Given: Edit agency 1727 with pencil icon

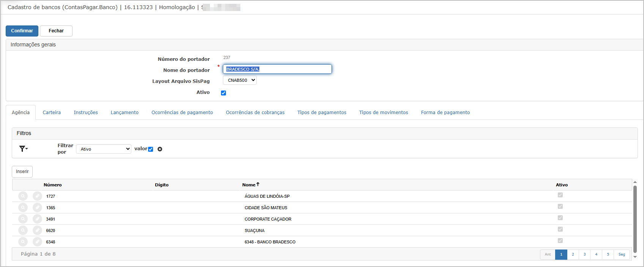Looking at the screenshot, I should coord(37,196).
